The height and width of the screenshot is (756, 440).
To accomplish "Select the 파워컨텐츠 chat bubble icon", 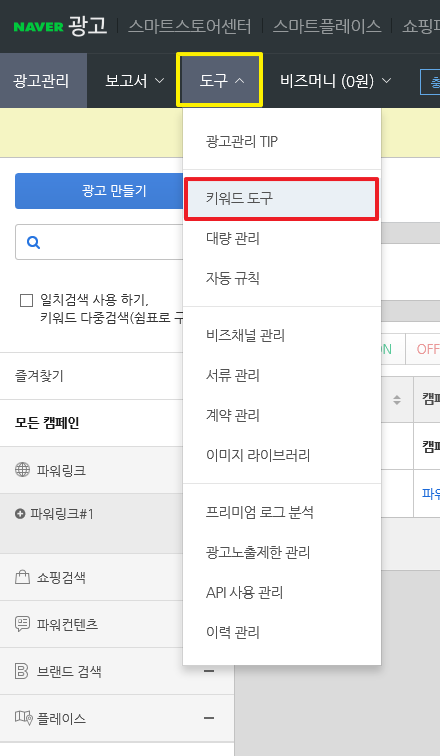I will click(x=22, y=624).
